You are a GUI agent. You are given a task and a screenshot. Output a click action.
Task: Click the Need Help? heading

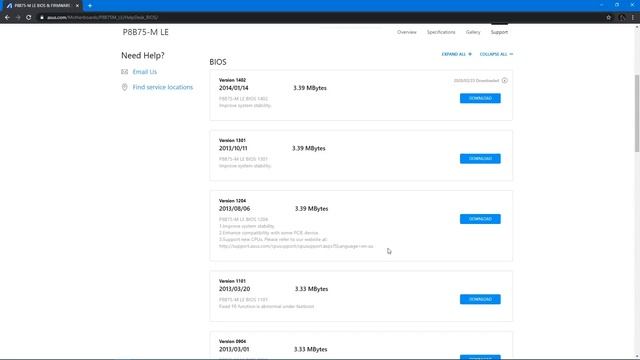pyautogui.click(x=143, y=56)
